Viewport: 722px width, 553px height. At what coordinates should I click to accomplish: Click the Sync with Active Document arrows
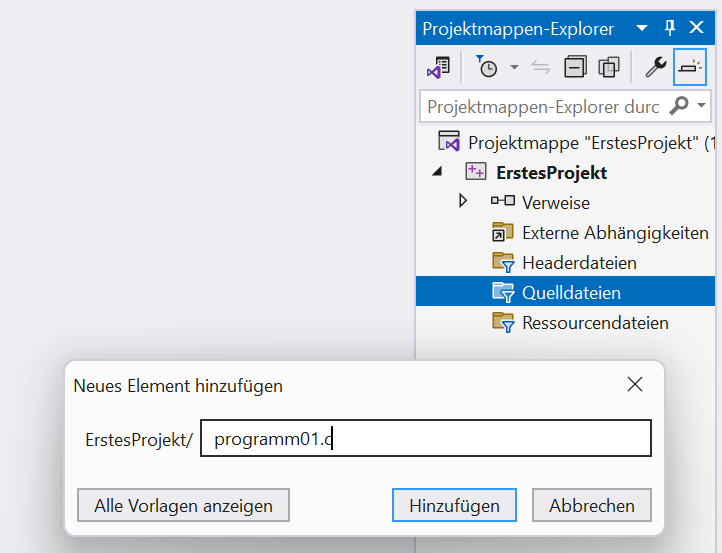[541, 68]
